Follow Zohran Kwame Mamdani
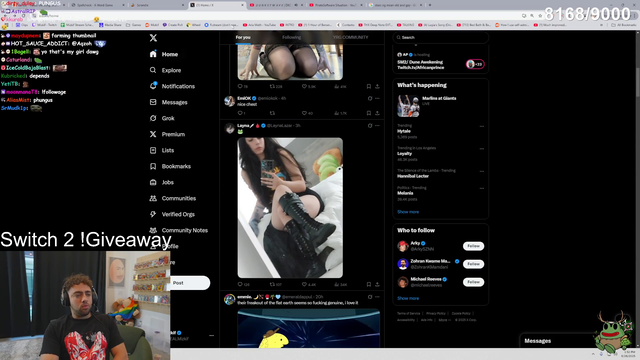 (473, 264)
